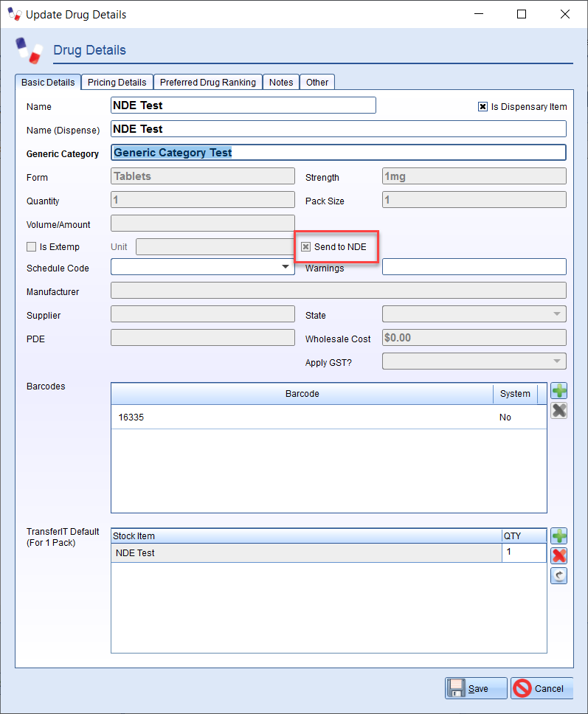Click the Warnings input field
The height and width of the screenshot is (714, 588).
(x=474, y=267)
